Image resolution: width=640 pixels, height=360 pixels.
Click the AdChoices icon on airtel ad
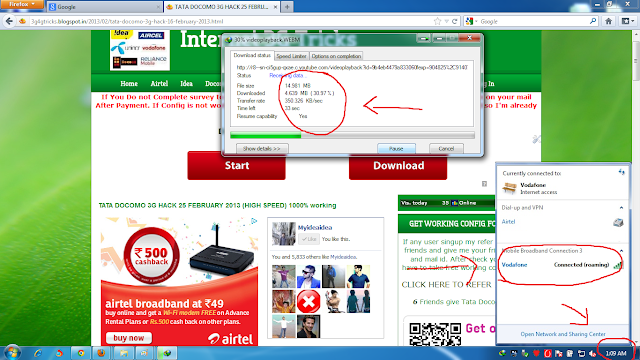pyautogui.click(x=254, y=221)
